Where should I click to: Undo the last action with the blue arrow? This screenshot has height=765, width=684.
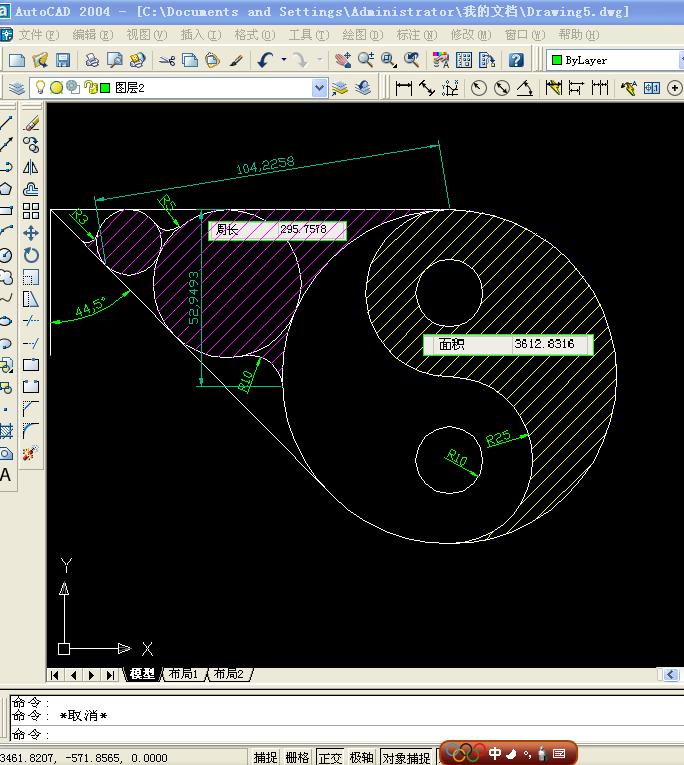coord(265,60)
